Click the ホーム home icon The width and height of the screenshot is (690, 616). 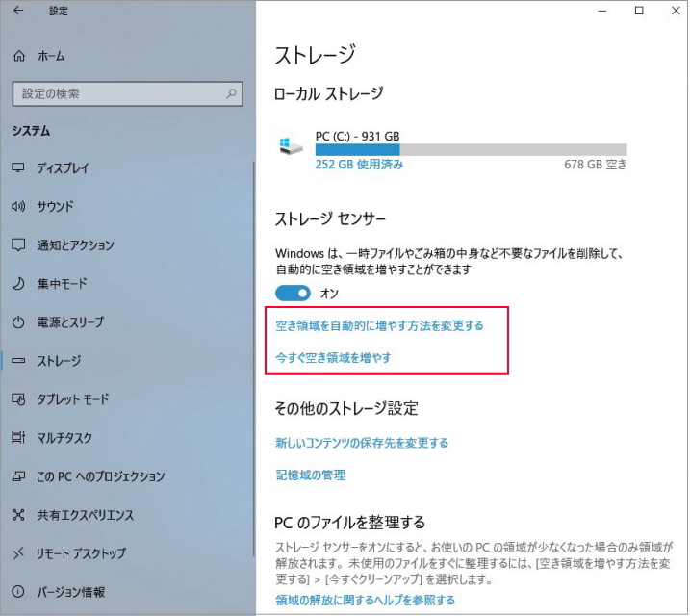[18, 57]
